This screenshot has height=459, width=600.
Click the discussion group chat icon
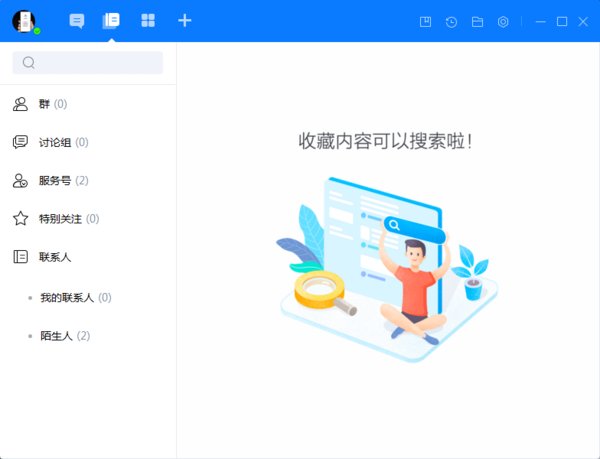[x=20, y=142]
